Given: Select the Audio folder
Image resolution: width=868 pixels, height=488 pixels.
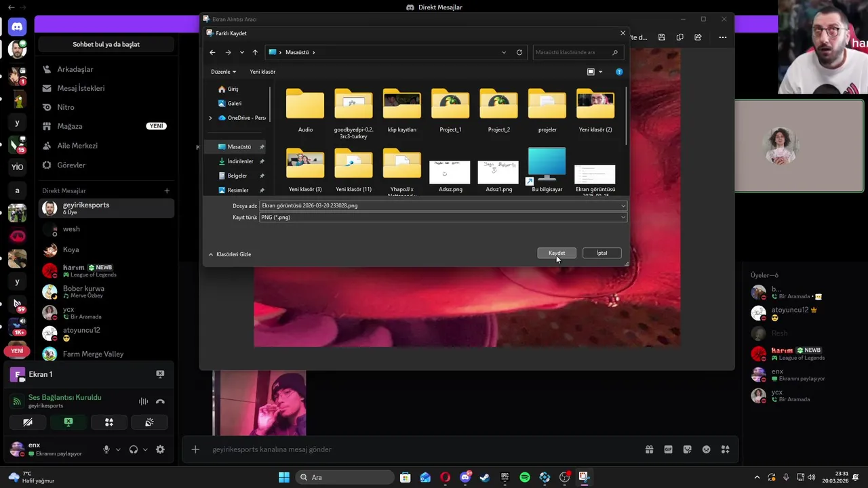Looking at the screenshot, I should [305, 110].
